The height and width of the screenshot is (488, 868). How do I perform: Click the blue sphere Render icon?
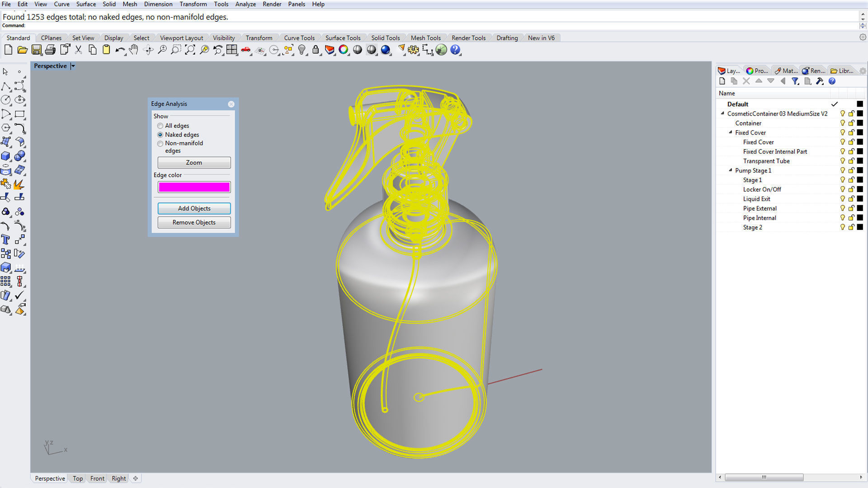(386, 50)
